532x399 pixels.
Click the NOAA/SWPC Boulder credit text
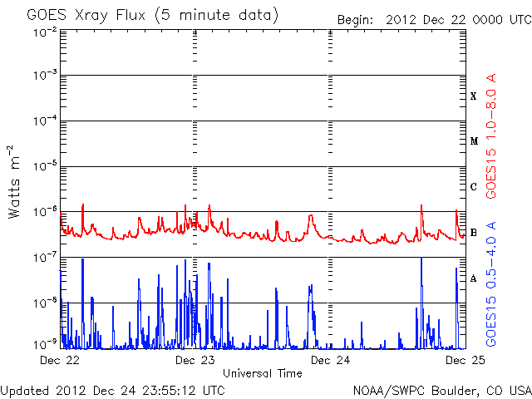pos(441,389)
